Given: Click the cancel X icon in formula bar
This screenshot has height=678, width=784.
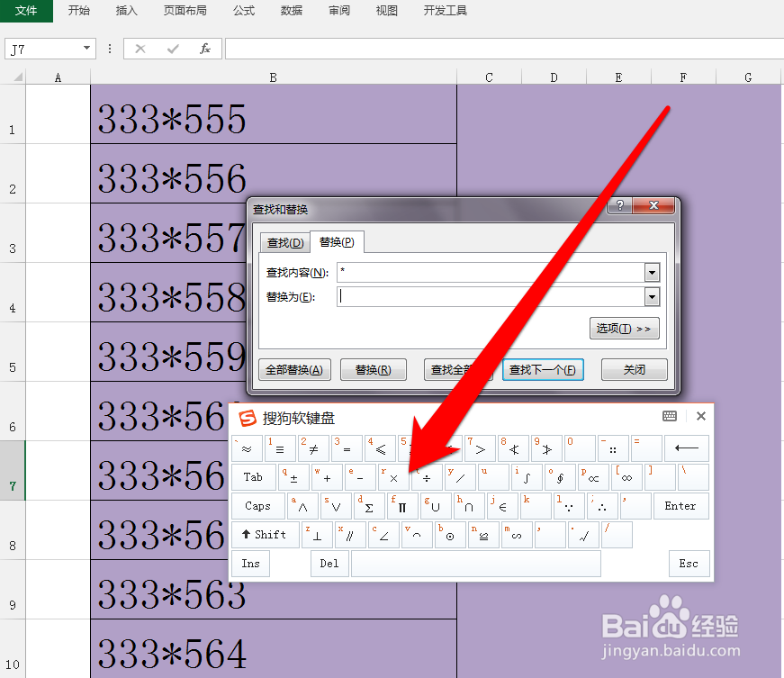Looking at the screenshot, I should [140, 49].
